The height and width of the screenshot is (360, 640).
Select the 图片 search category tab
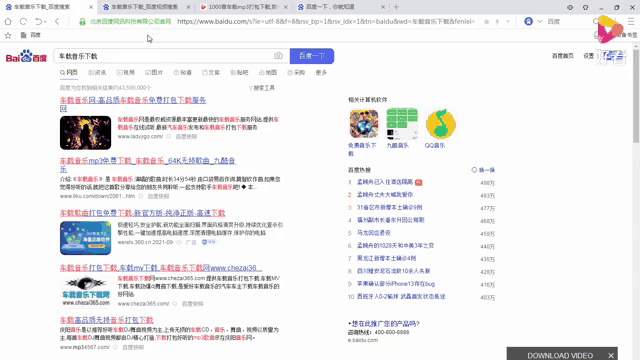point(154,73)
